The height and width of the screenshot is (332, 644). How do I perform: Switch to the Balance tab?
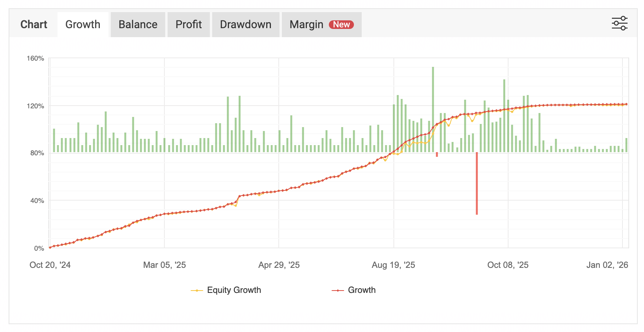point(138,25)
